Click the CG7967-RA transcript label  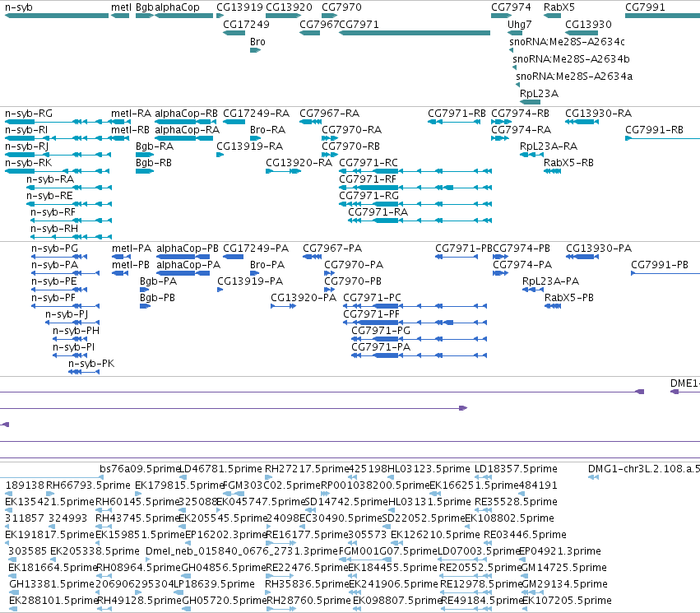[330, 114]
